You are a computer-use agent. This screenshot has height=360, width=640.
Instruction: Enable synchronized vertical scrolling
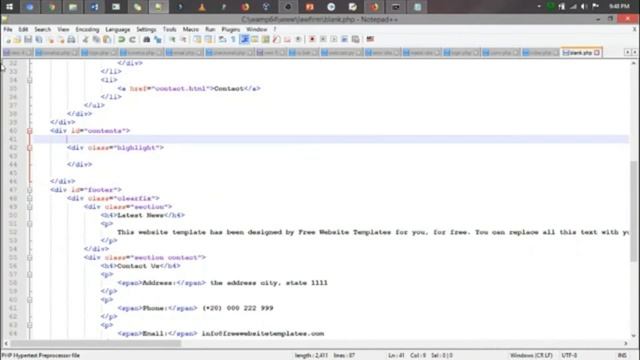coord(197,40)
